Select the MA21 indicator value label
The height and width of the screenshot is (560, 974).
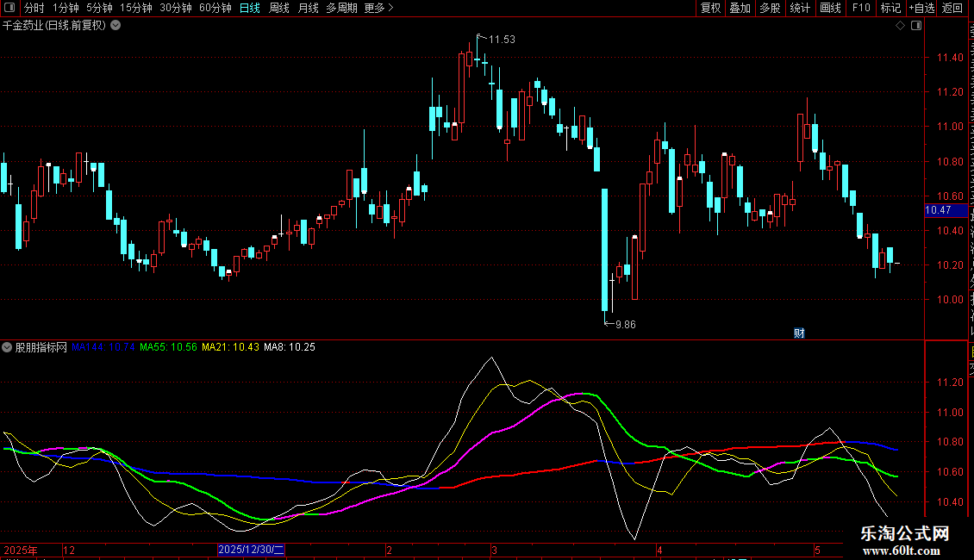coord(230,347)
